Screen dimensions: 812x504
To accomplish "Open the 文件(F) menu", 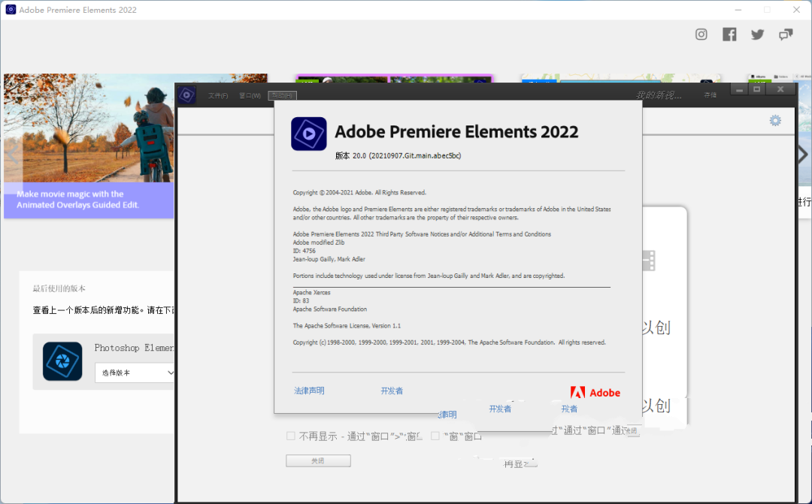I will pos(218,95).
